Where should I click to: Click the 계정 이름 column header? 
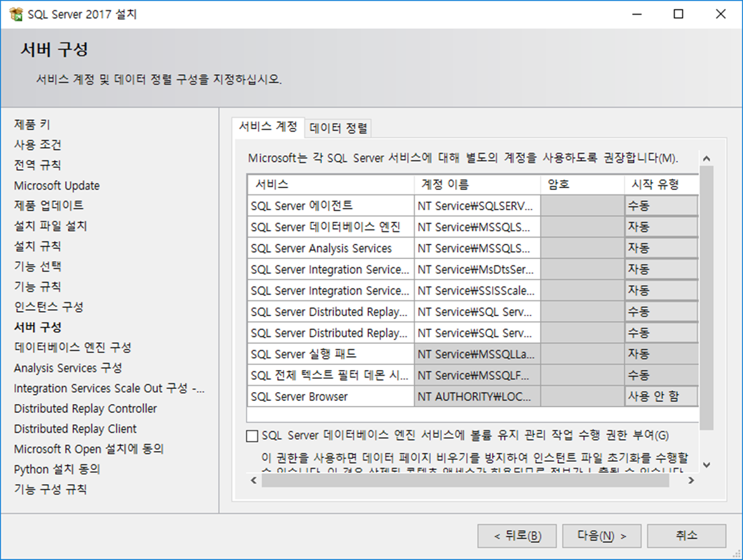pos(477,184)
